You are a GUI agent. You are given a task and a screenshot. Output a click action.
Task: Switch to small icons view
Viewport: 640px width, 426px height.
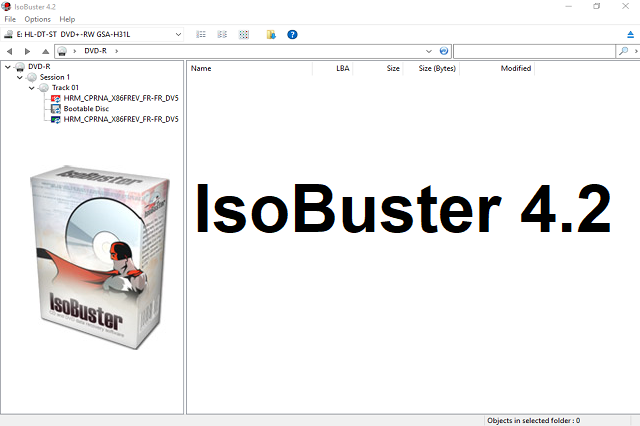click(x=222, y=35)
